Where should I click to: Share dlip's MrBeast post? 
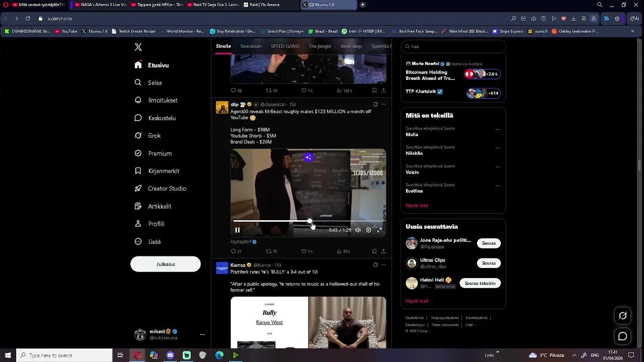[383, 251]
